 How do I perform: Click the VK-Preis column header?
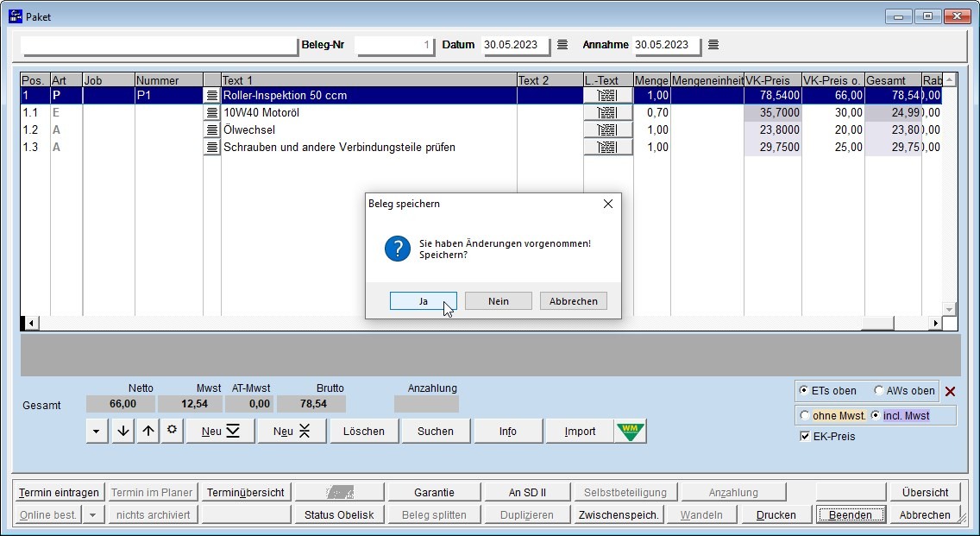pyautogui.click(x=772, y=80)
